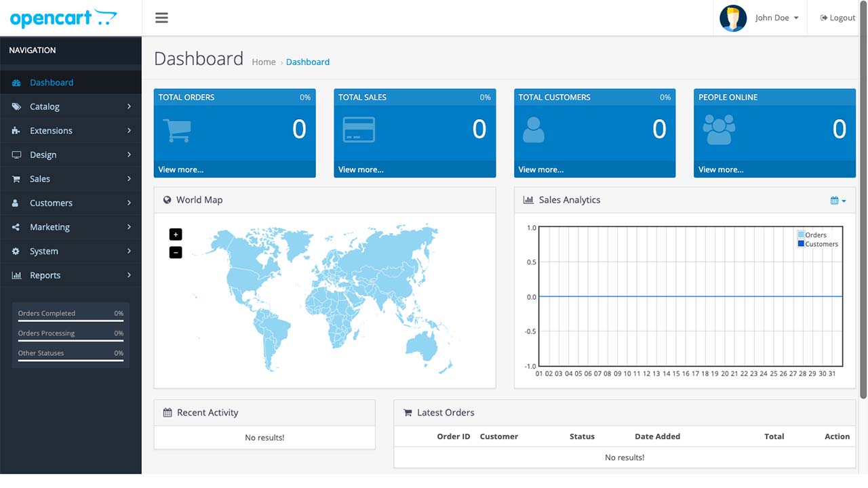868x488 pixels.
Task: Open the Design menu item
Action: (71, 155)
